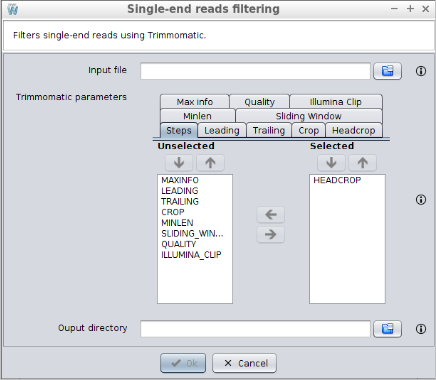The image size is (436, 380).
Task: Move selected step up with the arrow
Action: [363, 163]
